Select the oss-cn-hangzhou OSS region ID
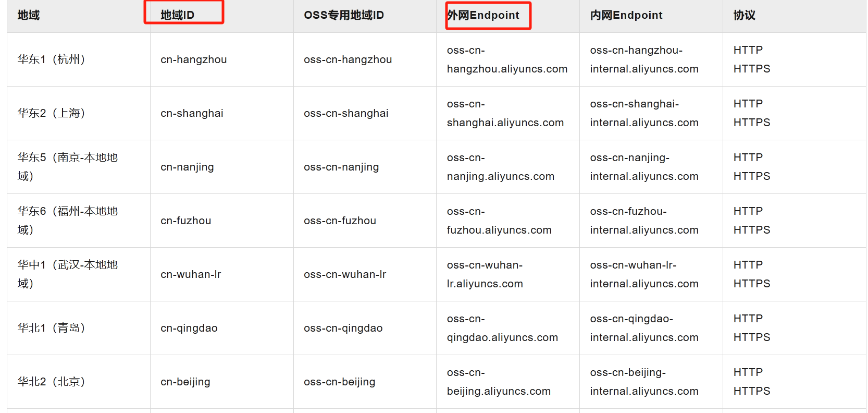The width and height of the screenshot is (868, 413). 348,59
